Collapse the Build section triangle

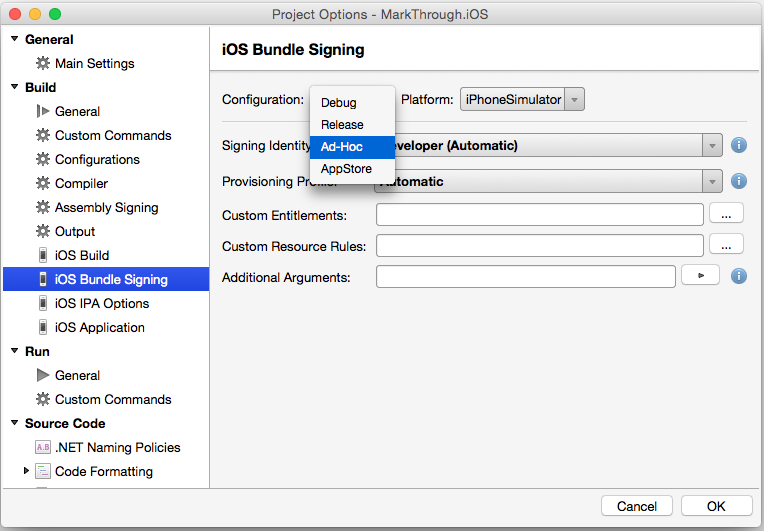14,87
